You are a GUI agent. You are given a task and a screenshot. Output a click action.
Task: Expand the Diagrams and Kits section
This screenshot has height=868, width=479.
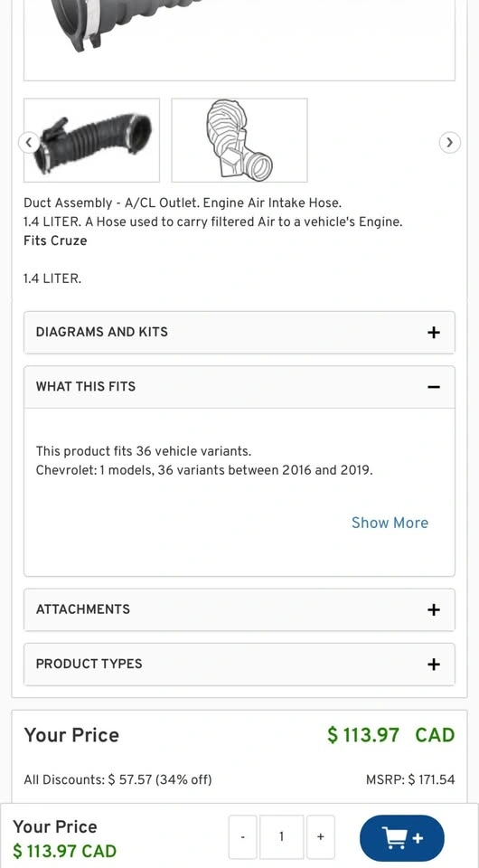point(239,332)
